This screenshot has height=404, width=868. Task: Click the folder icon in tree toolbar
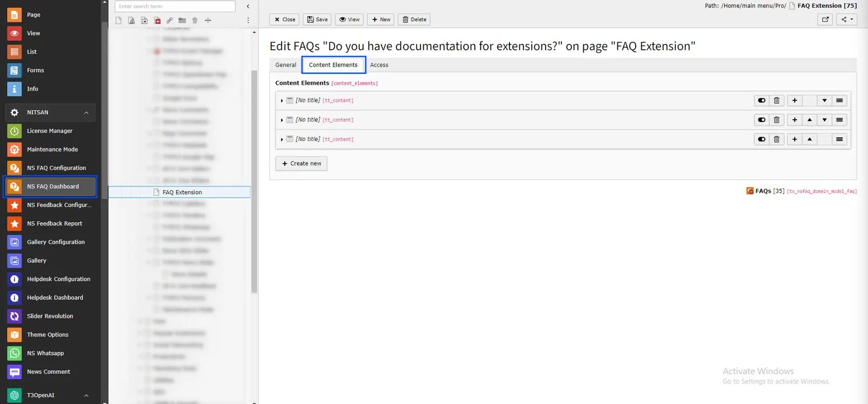182,21
